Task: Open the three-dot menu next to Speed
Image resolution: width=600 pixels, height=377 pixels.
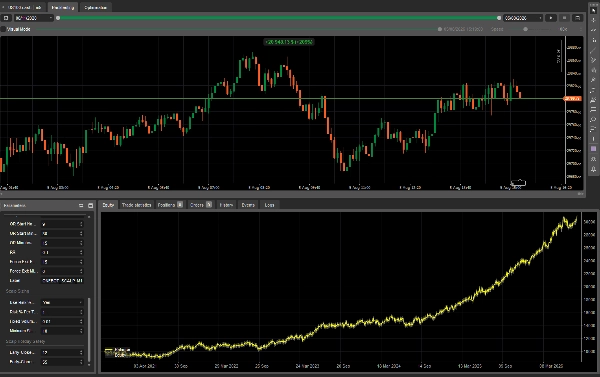Action: point(581,29)
